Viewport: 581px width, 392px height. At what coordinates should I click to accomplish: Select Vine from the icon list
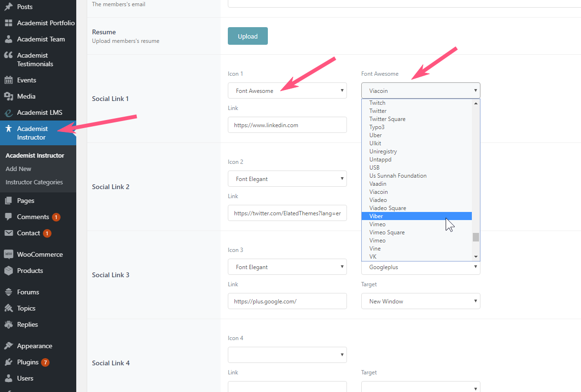pos(417,249)
